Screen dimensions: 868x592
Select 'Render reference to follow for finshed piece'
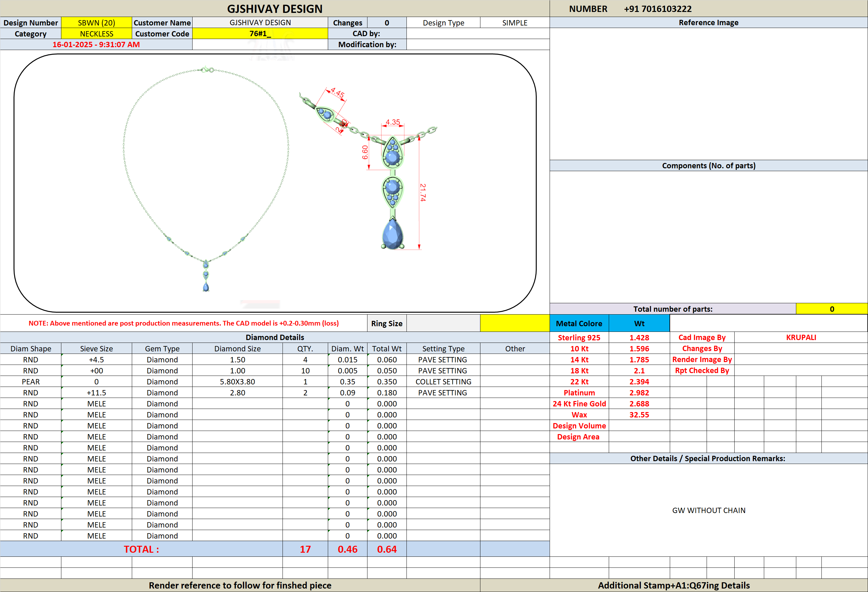(240, 585)
